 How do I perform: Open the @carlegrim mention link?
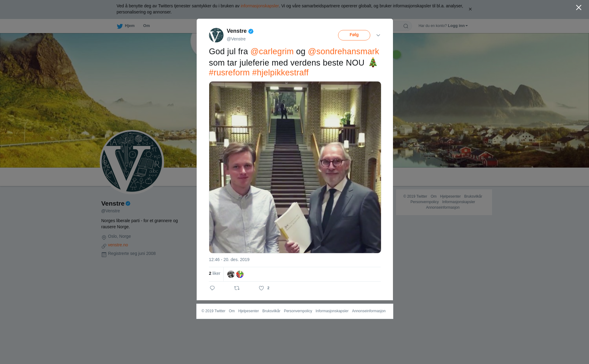coord(272,51)
